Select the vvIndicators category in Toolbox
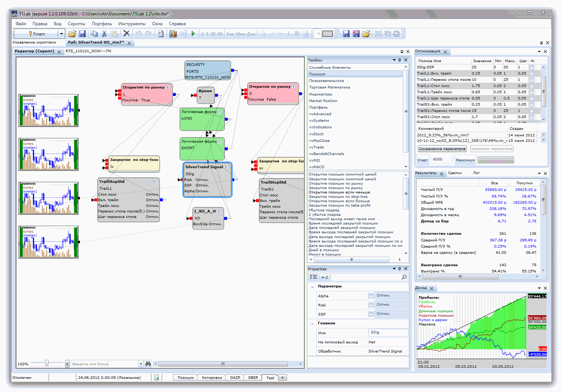Viewport: 562px width, 392px height. [x=320, y=127]
